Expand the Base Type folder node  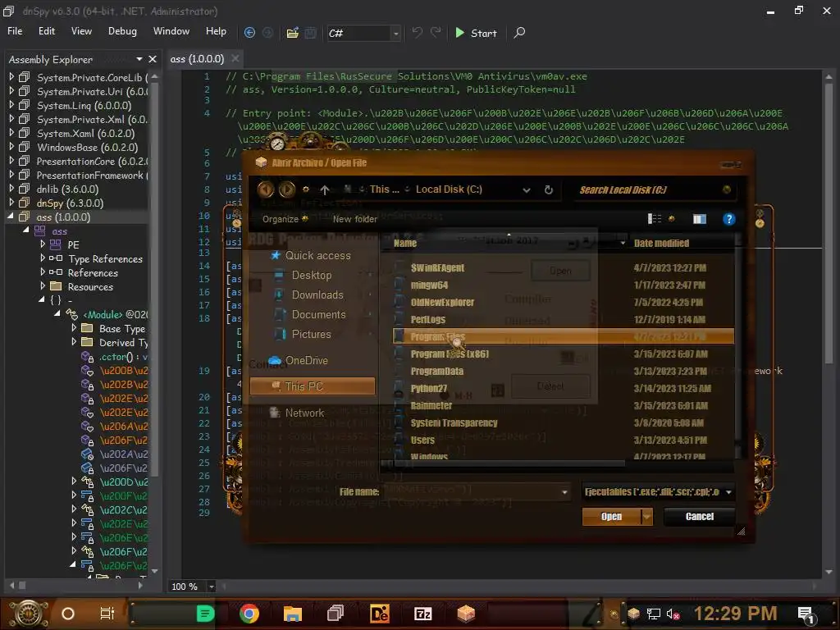coord(74,328)
